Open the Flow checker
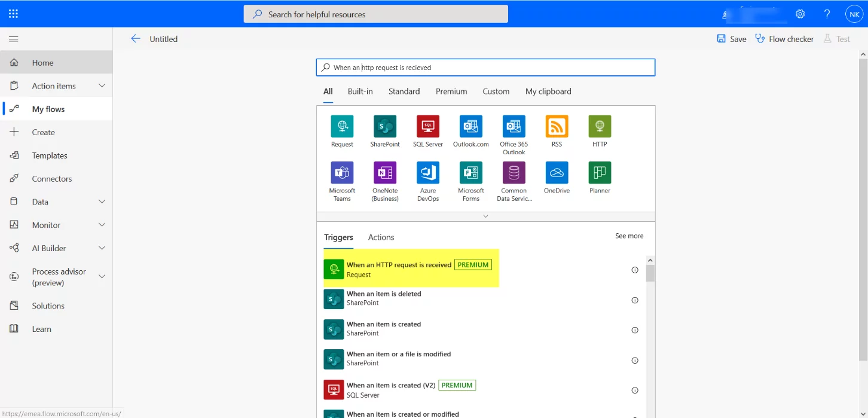868x418 pixels. 784,39
